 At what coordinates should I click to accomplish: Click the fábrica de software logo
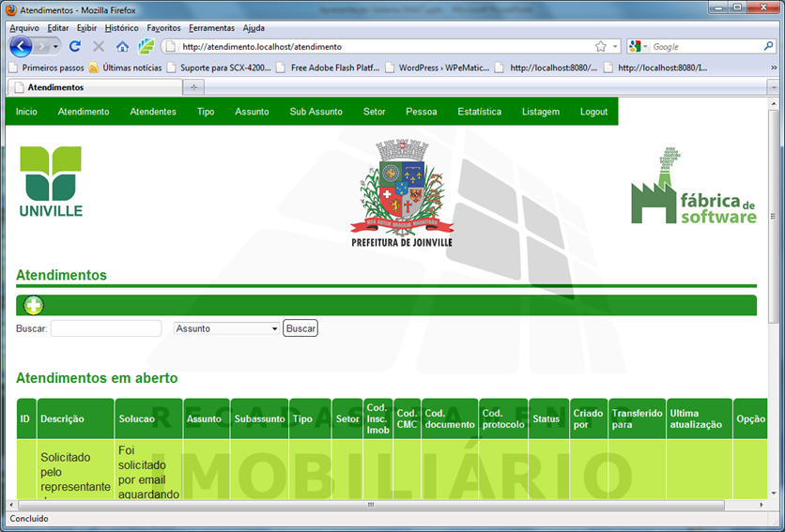pyautogui.click(x=694, y=186)
